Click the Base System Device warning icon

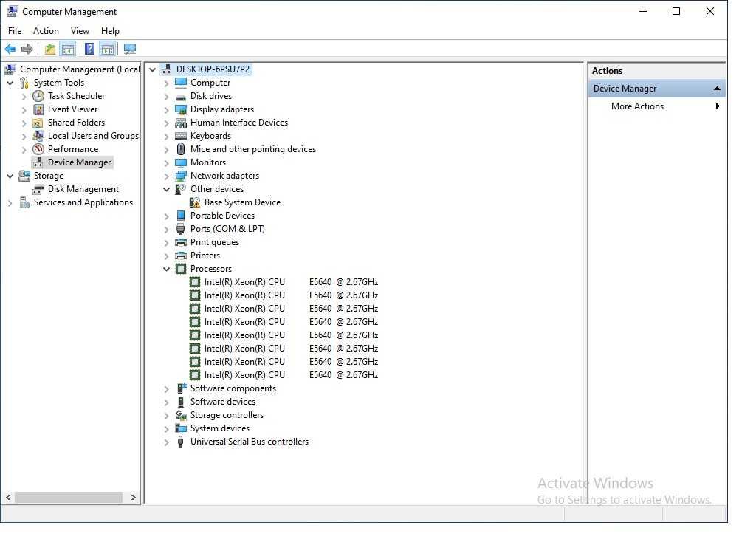pyautogui.click(x=195, y=202)
